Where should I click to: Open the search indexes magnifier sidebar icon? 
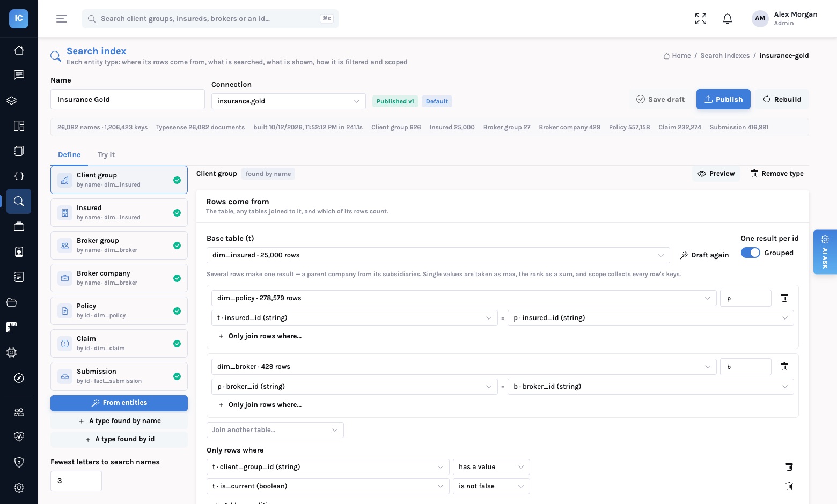pyautogui.click(x=19, y=202)
